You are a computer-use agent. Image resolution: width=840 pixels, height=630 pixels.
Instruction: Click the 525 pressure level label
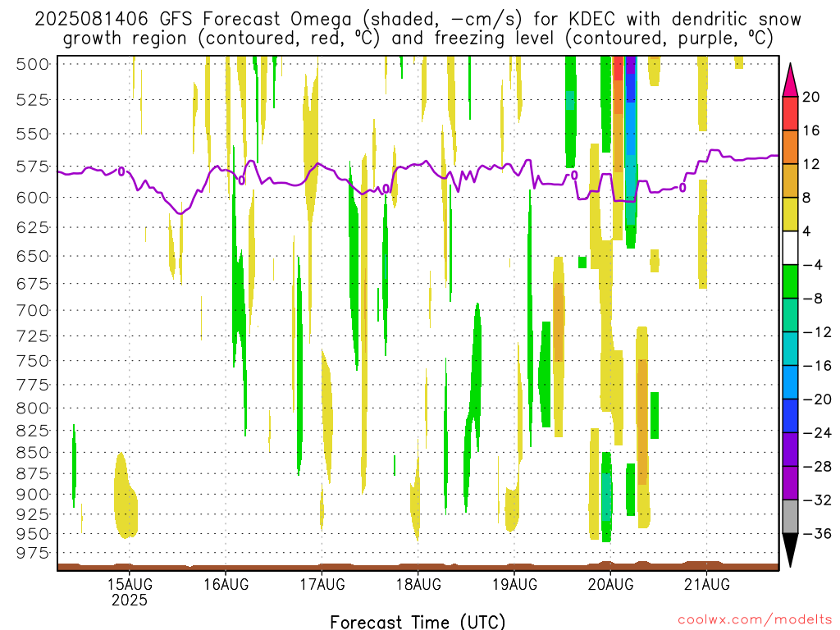tap(33, 99)
